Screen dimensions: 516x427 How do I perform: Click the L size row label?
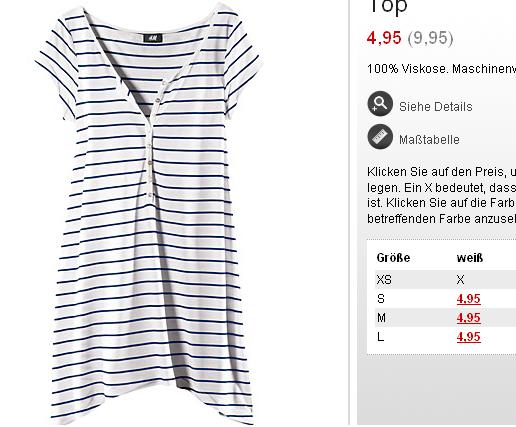tap(381, 337)
